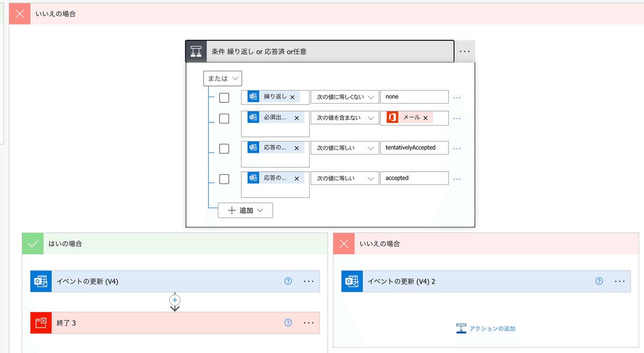Click Outlook icon of イベントの更新 (V4) action
The image size is (644, 353).
(x=41, y=281)
